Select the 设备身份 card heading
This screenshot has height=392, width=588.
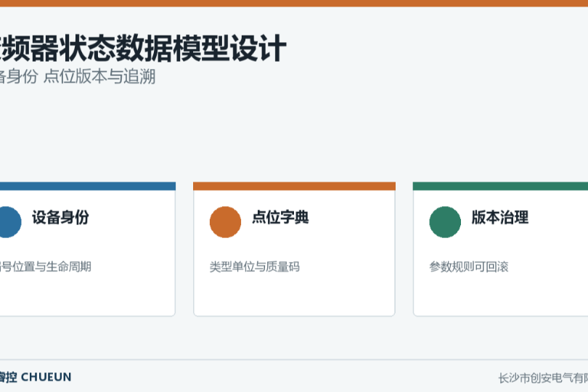pos(60,218)
